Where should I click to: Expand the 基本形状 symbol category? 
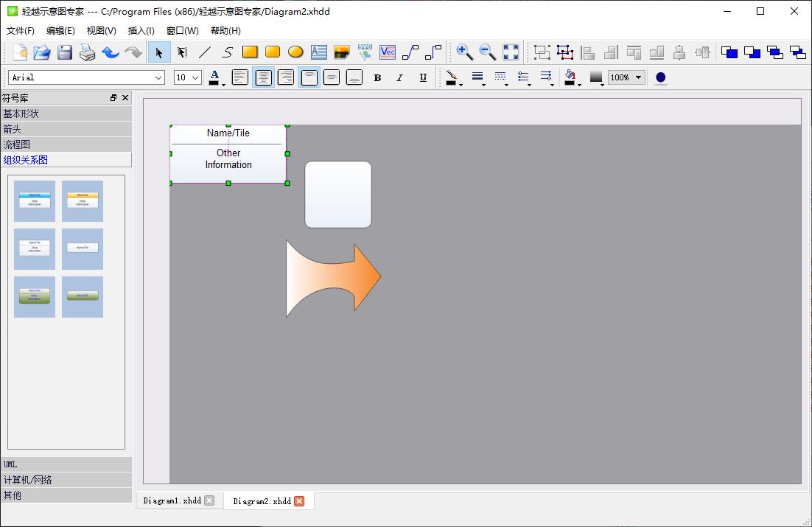pos(66,114)
